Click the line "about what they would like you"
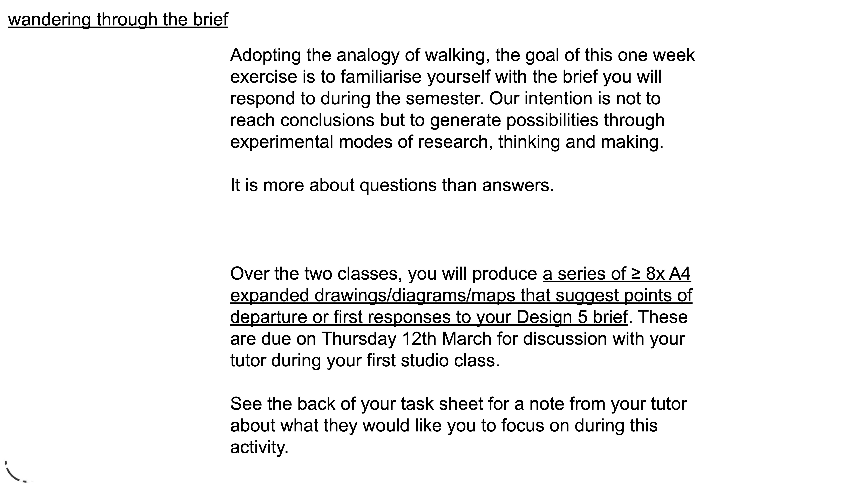The image size is (868, 488). click(444, 426)
